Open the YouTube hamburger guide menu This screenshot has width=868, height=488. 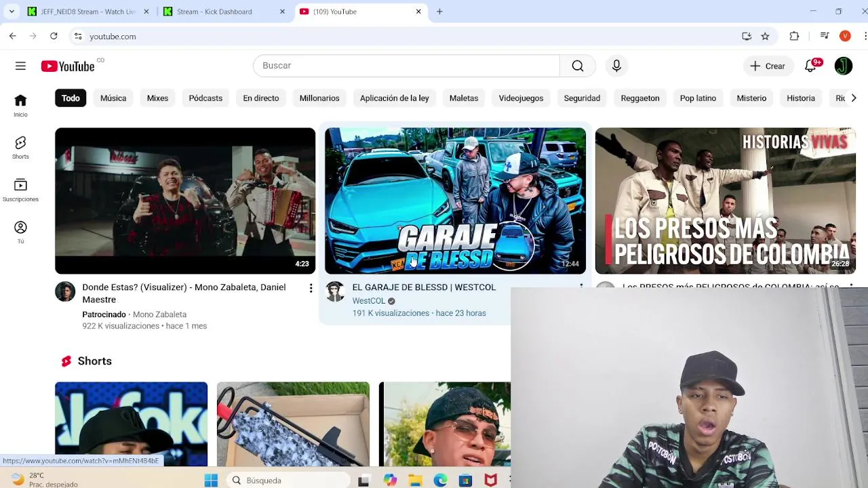coord(20,66)
